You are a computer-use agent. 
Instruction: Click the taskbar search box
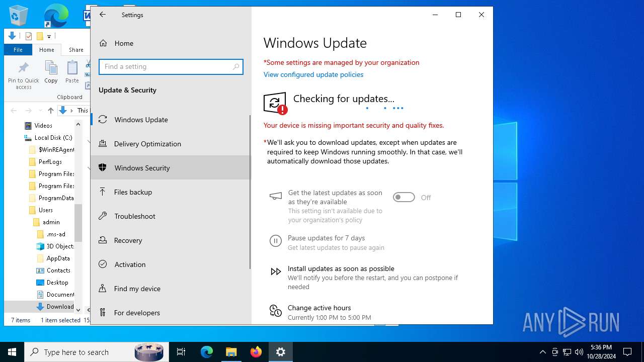[96, 352]
